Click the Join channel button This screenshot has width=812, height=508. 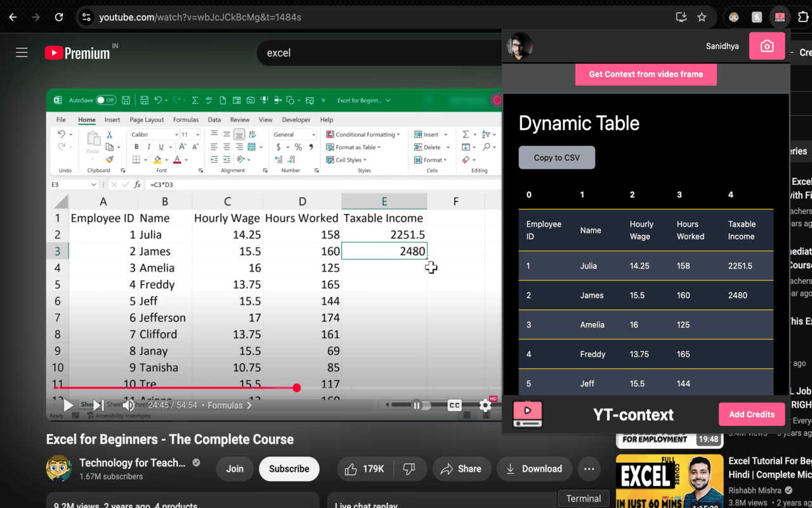(235, 469)
